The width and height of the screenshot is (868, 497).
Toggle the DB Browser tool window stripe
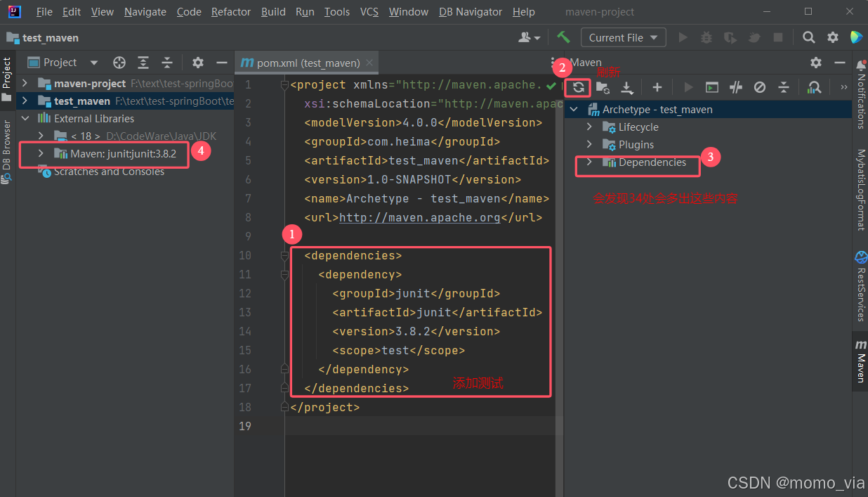[7, 151]
